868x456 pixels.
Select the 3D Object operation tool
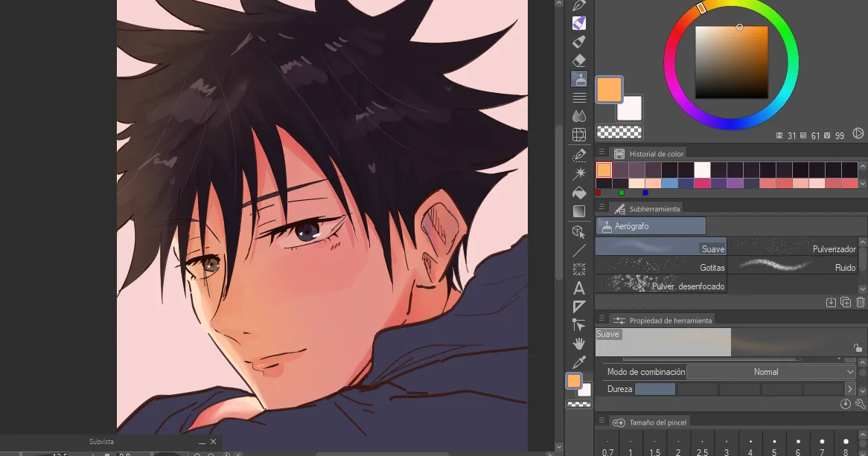579,231
